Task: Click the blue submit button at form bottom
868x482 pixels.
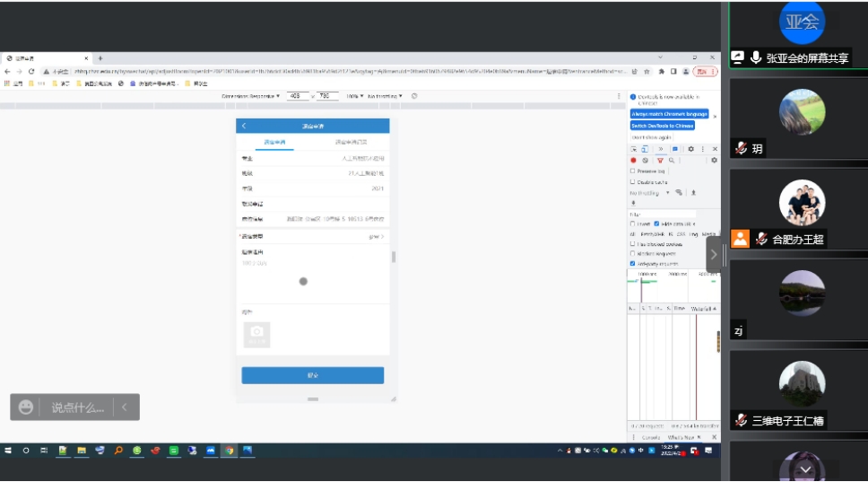Action: pyautogui.click(x=312, y=375)
